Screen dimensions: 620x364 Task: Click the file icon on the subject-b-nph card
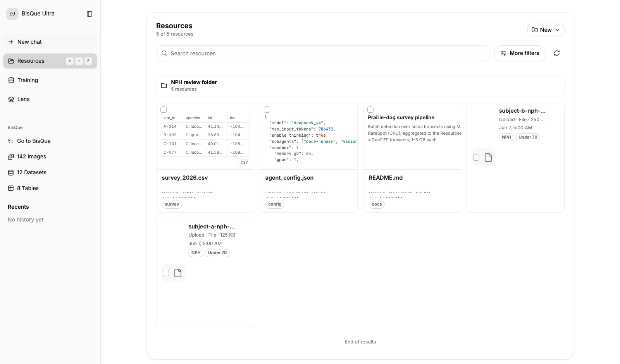pyautogui.click(x=488, y=158)
